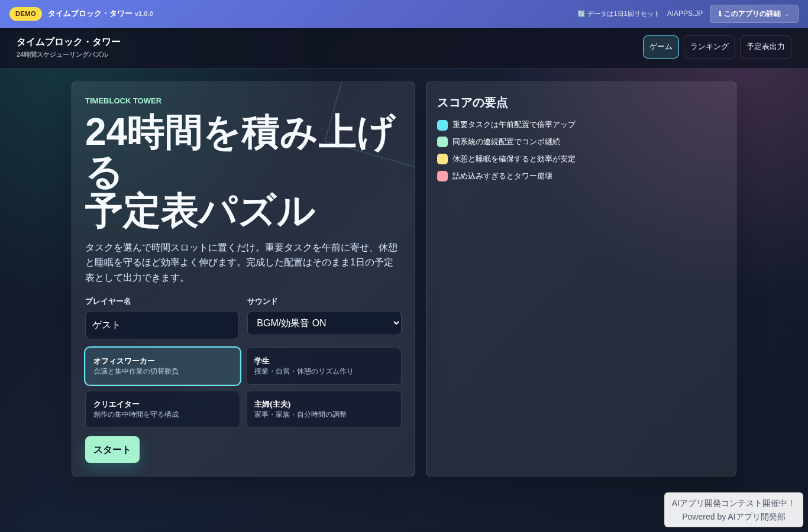The height and width of the screenshot is (532, 808).
Task: Select the 学生 role card
Action: (x=324, y=366)
